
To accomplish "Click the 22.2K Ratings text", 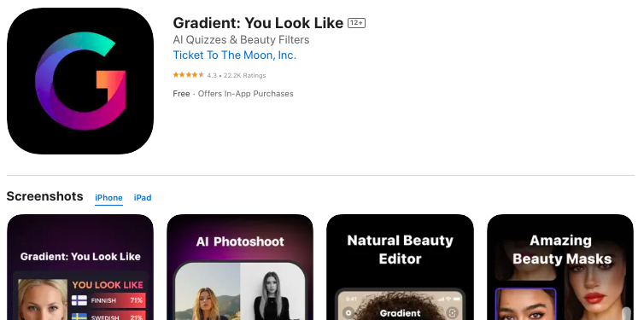I will pyautogui.click(x=245, y=75).
